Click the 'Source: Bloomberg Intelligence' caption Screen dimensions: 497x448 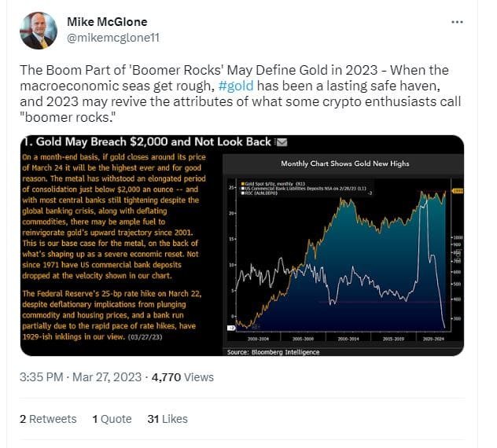coord(273,352)
